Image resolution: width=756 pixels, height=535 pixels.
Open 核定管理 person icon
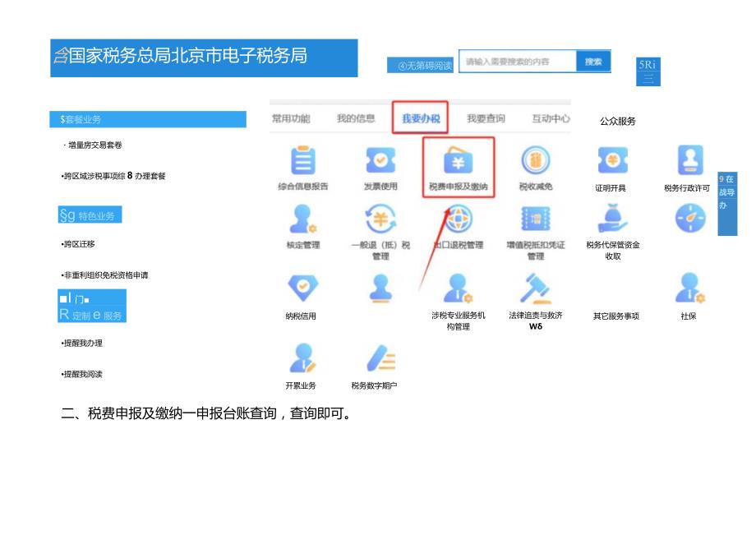(x=302, y=219)
